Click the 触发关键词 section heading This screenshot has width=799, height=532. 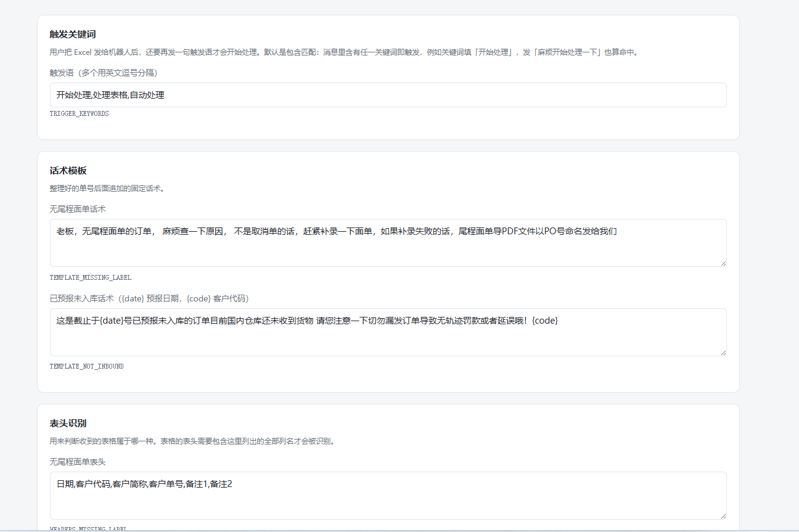click(73, 35)
